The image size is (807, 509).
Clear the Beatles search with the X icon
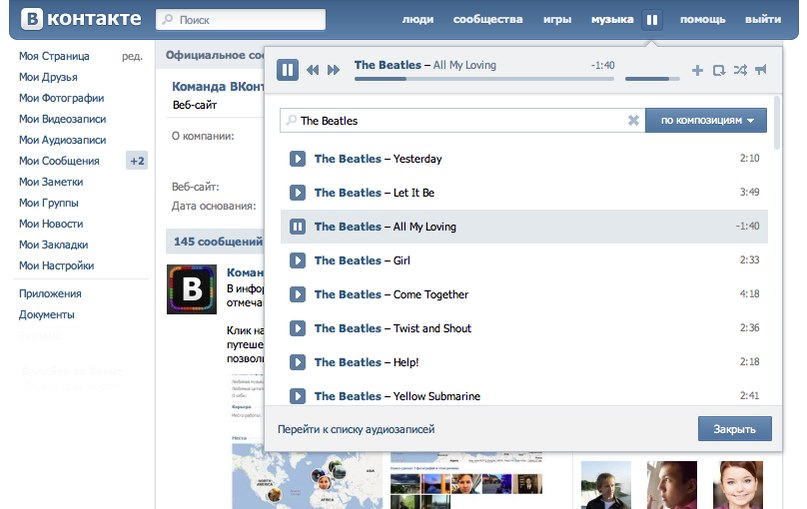click(x=634, y=120)
